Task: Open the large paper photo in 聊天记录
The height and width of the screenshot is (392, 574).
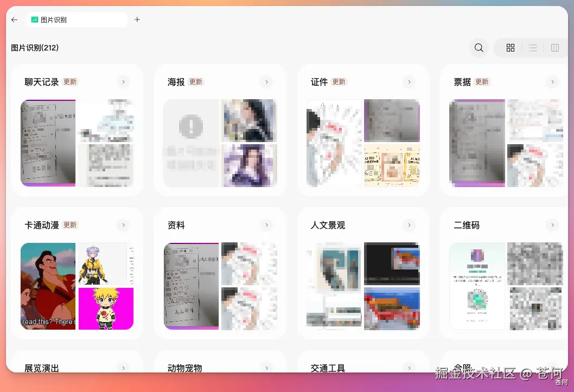Action: pos(48,143)
